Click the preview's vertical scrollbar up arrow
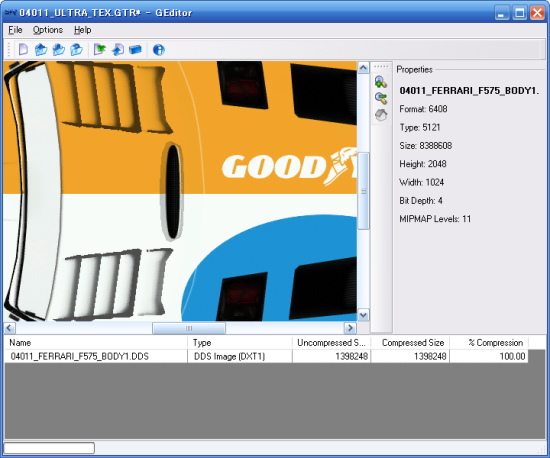Viewport: 550px width, 458px height. point(363,68)
